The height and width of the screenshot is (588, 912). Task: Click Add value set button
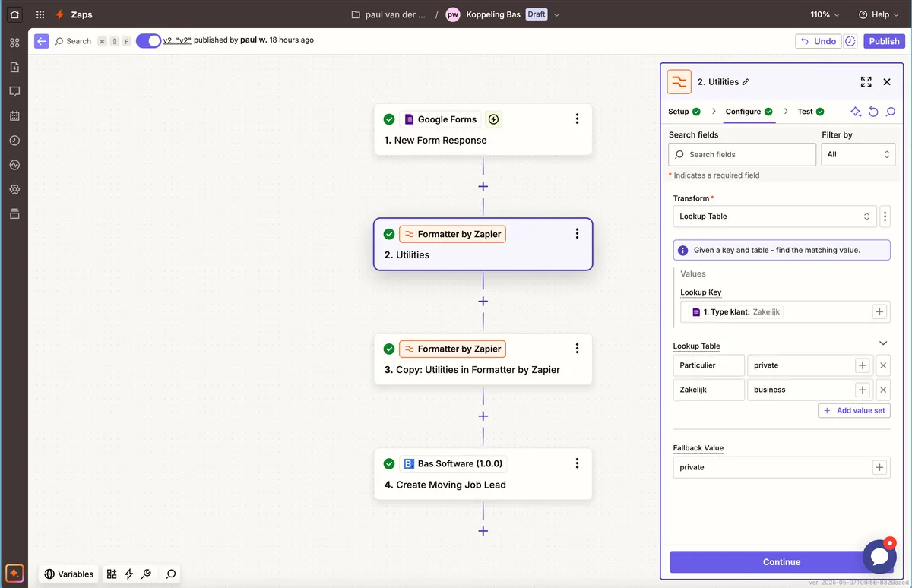click(854, 410)
